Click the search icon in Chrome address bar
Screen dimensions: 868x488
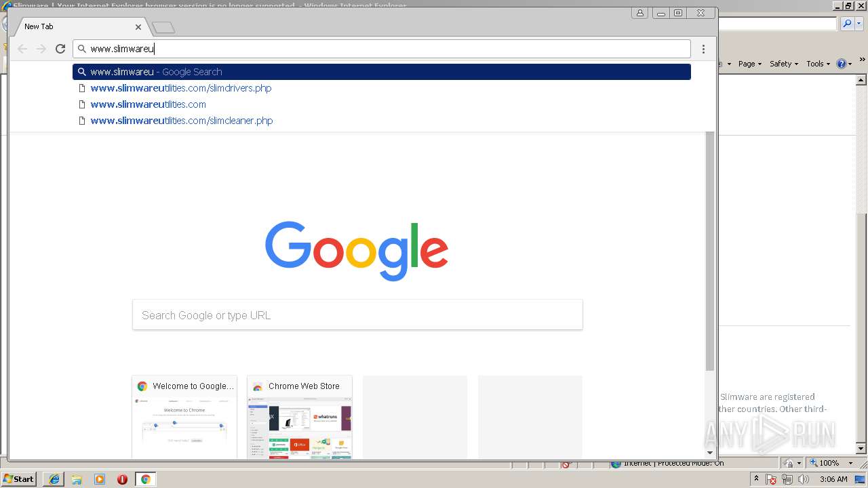pyautogui.click(x=82, y=49)
